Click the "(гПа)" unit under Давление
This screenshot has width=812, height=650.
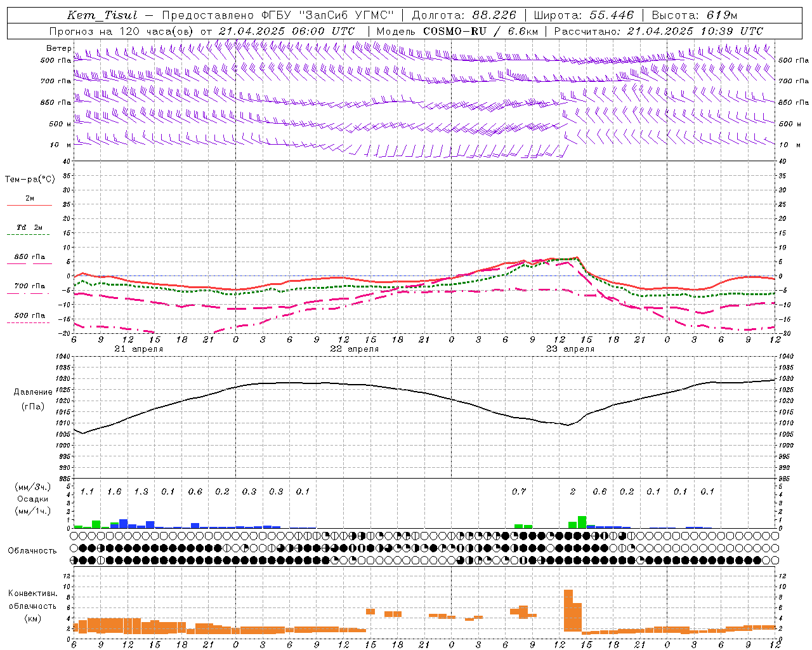(x=32, y=407)
